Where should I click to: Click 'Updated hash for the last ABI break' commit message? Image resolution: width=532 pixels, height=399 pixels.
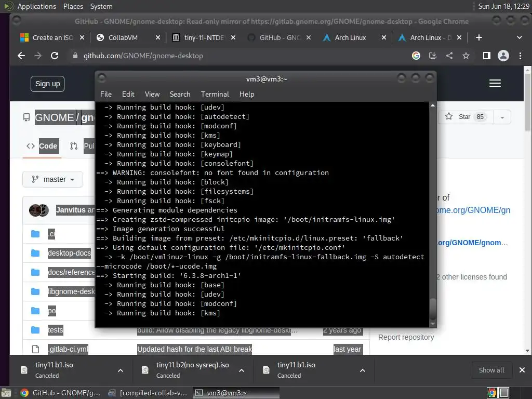194,349
